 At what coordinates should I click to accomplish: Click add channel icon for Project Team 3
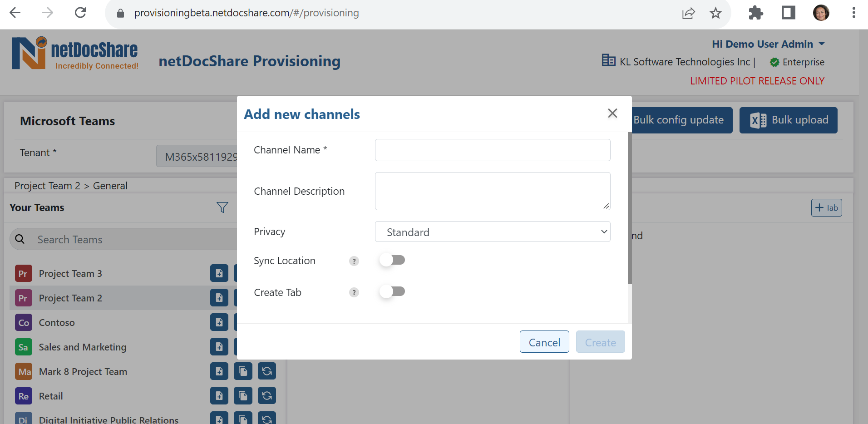(219, 273)
